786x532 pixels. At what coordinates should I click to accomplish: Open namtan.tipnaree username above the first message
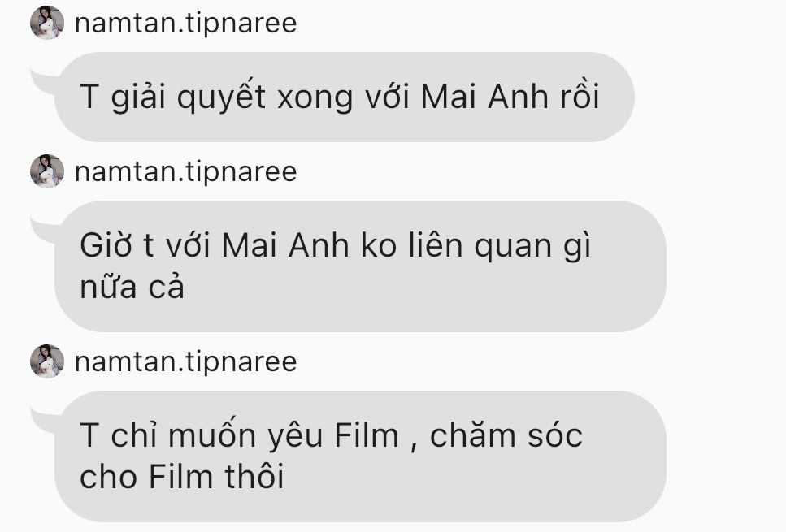[186, 23]
